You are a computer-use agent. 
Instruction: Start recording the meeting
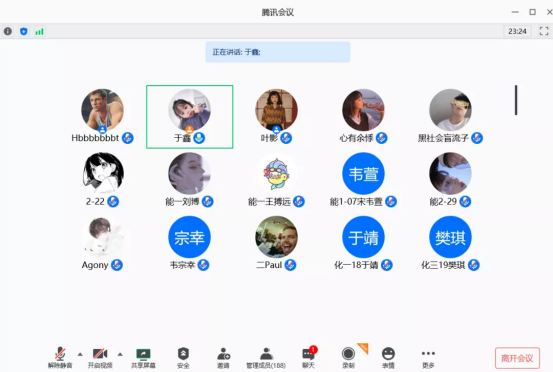[x=348, y=358]
